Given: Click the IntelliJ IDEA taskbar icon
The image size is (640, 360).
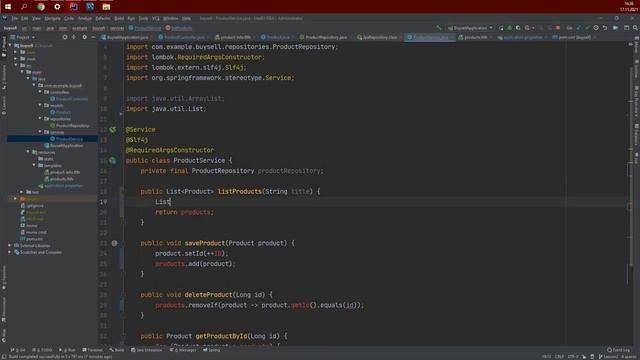Looking at the screenshot, I should 73,7.
